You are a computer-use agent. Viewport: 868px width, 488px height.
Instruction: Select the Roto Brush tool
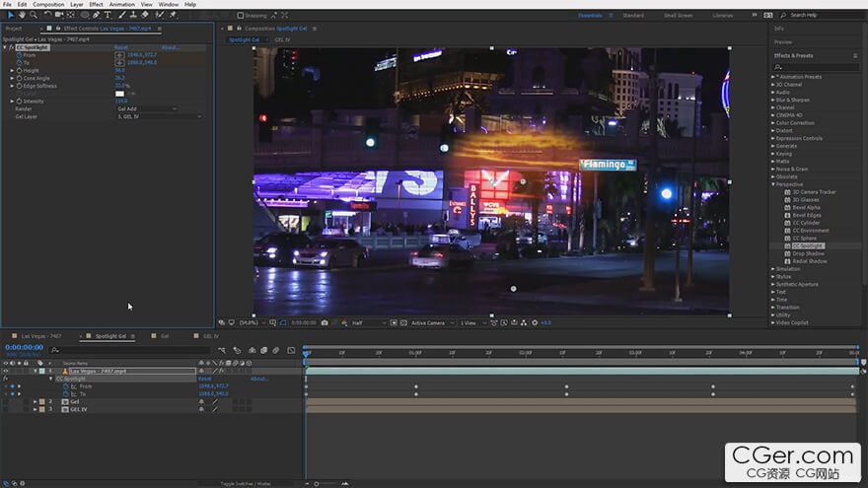point(160,15)
